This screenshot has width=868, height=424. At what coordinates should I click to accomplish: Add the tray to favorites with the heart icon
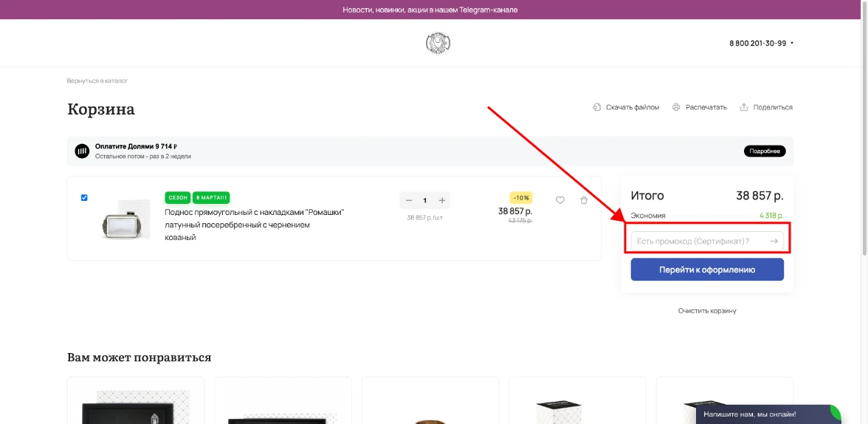560,200
